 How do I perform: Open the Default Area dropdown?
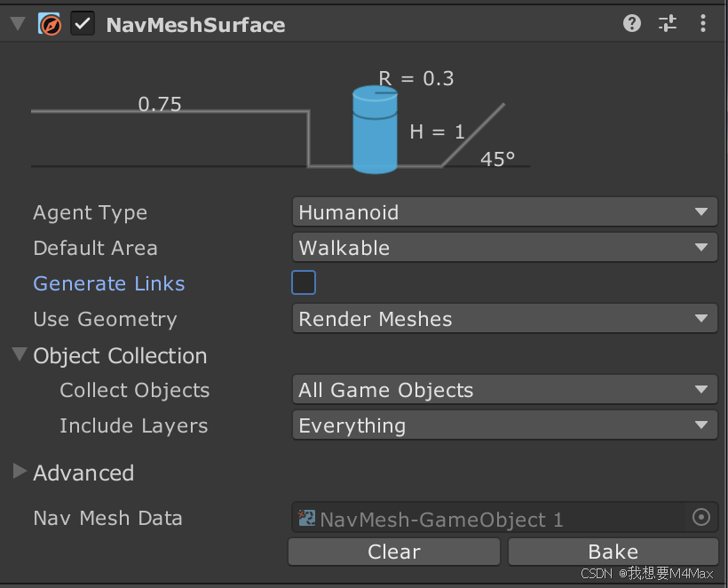tap(504, 248)
